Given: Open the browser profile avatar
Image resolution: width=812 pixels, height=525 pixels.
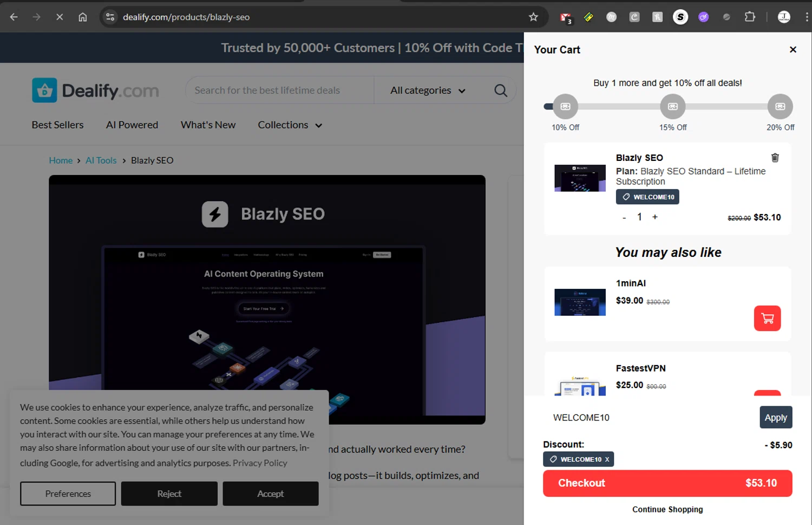Looking at the screenshot, I should click(x=784, y=17).
